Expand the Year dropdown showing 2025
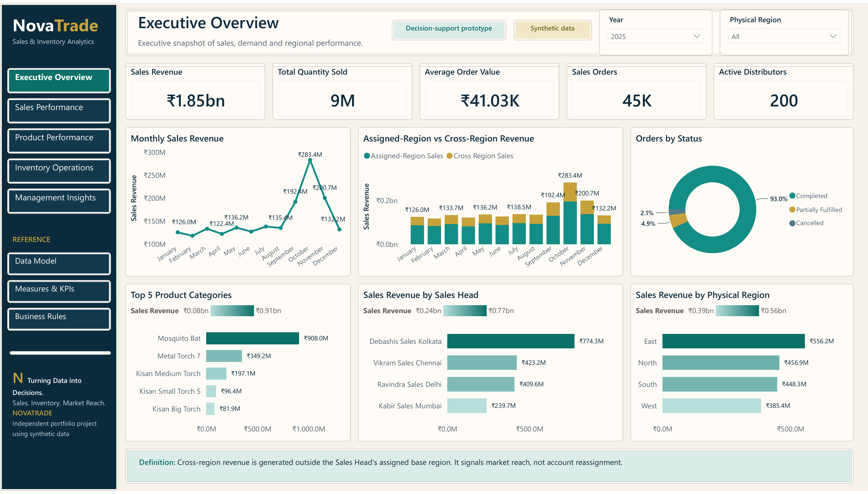 (x=656, y=36)
